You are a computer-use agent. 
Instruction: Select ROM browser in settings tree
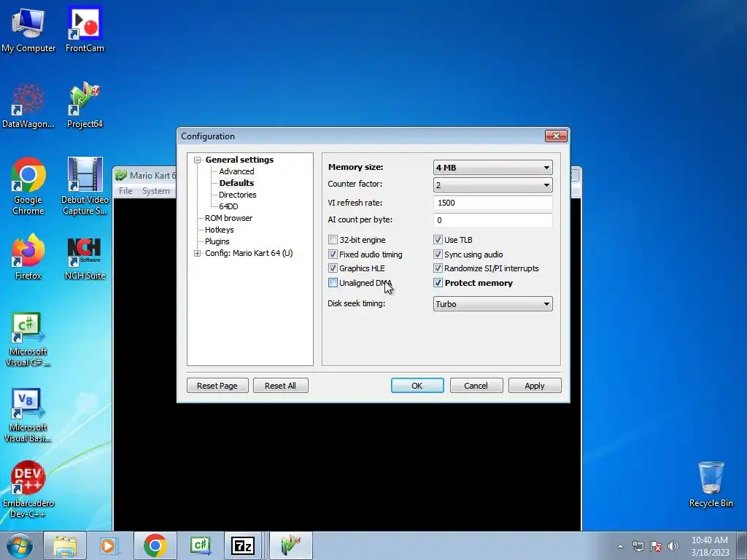(228, 218)
